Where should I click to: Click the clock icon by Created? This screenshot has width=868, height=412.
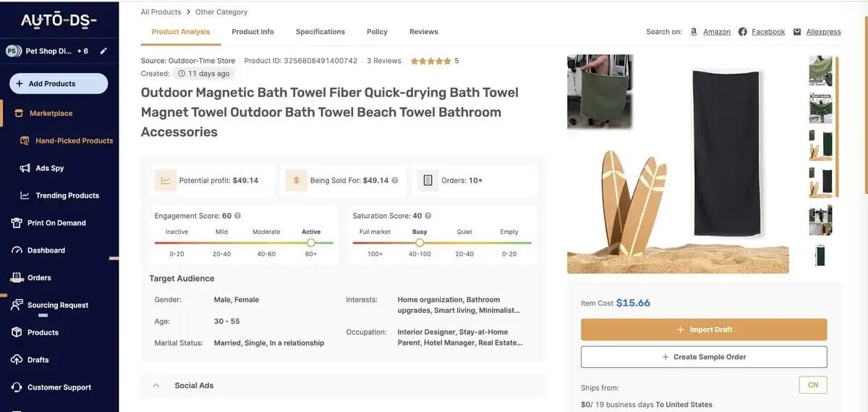(182, 74)
